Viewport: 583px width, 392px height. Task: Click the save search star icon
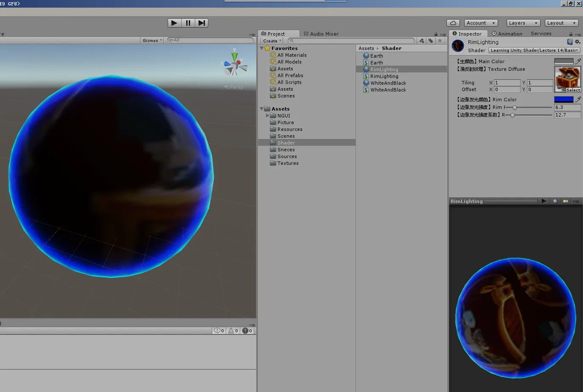[x=440, y=41]
